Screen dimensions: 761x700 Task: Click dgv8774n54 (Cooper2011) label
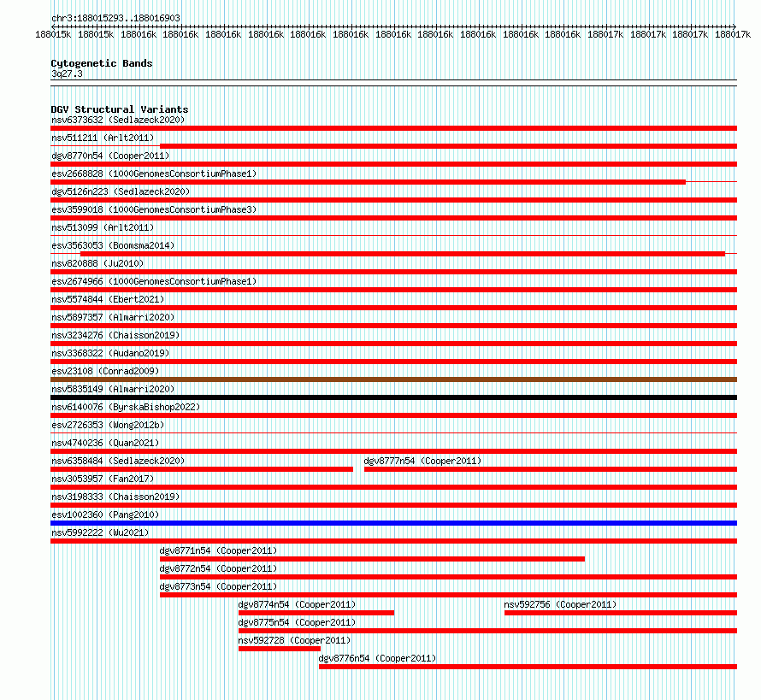click(297, 604)
